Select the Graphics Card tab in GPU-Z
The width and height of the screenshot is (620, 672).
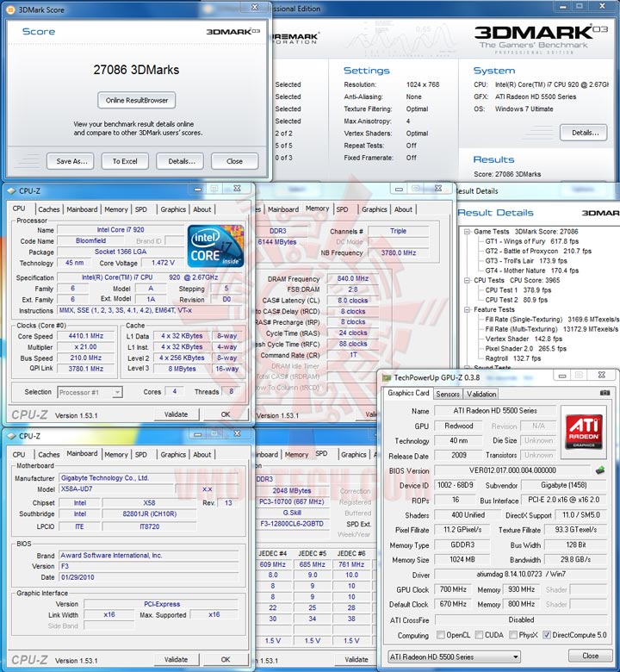[408, 393]
